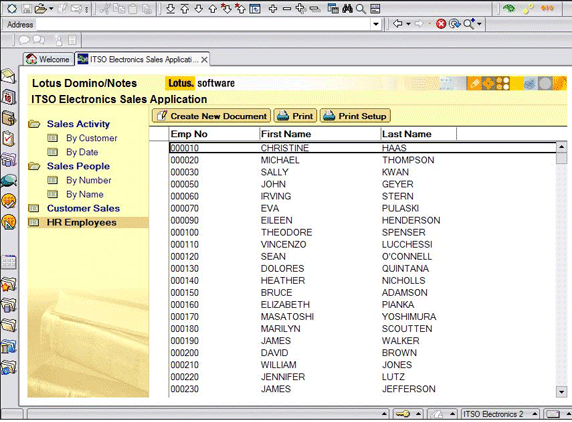Open the Customer Sales view
Screen dimensions: 572x422
coord(83,208)
